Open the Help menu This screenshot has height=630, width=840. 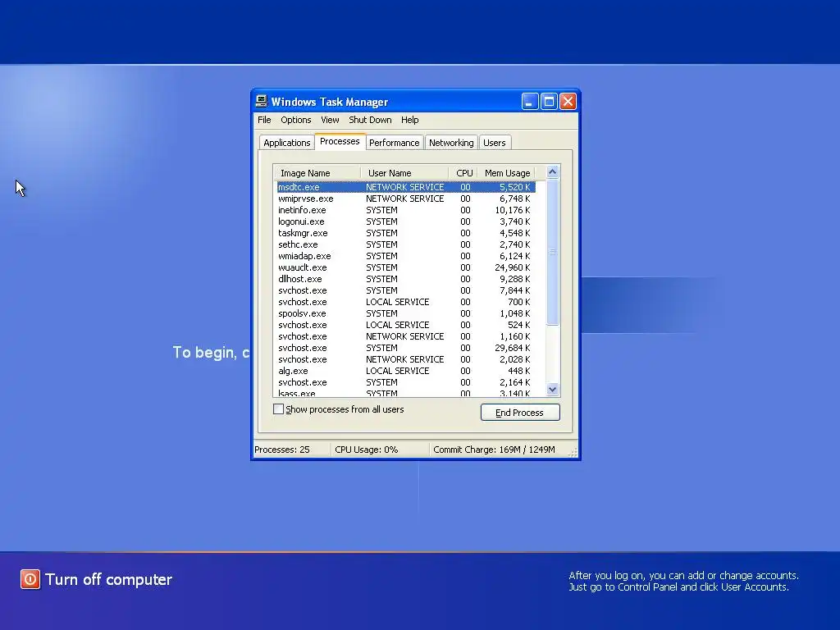click(x=410, y=120)
